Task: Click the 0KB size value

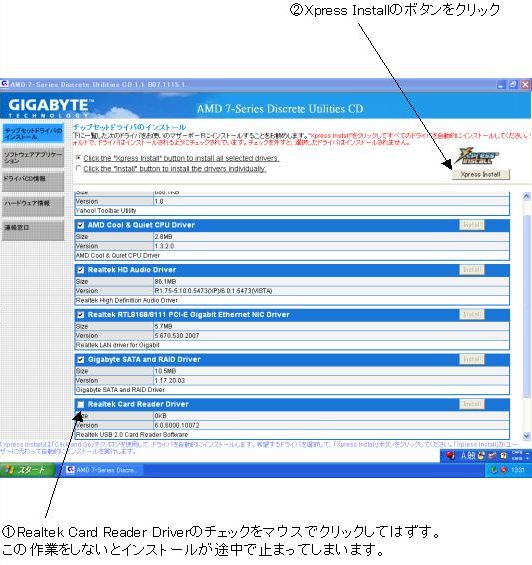Action: pyautogui.click(x=160, y=416)
